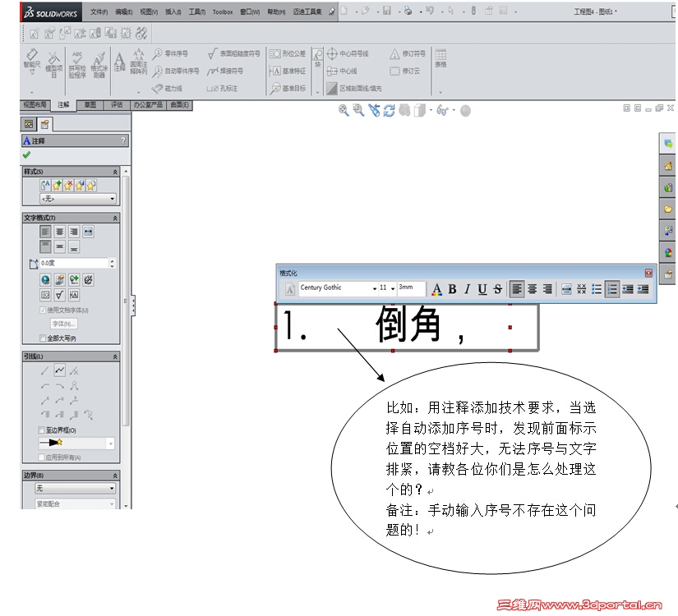The width and height of the screenshot is (678, 616).
Task: Select the Geometric Tolerance tool (形位公差)
Action: [x=288, y=53]
